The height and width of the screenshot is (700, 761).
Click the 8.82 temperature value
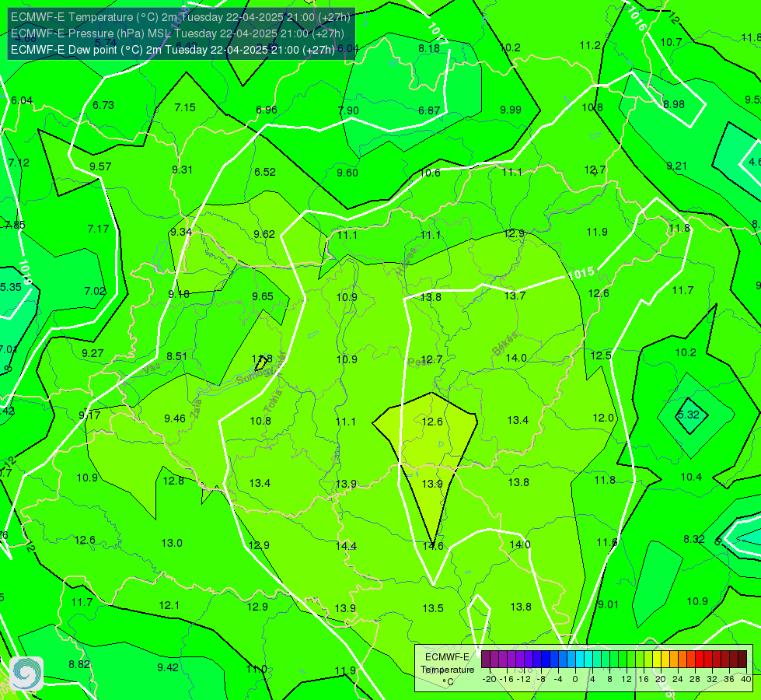click(x=79, y=664)
